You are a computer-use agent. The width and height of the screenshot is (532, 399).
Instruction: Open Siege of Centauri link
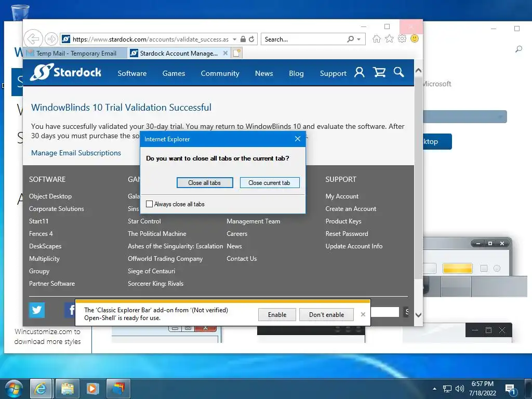click(x=151, y=271)
